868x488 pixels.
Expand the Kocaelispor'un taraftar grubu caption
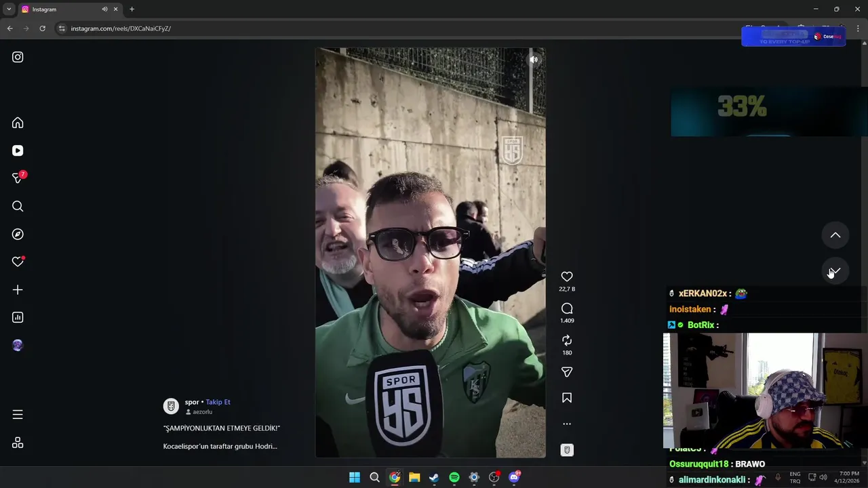tap(220, 446)
